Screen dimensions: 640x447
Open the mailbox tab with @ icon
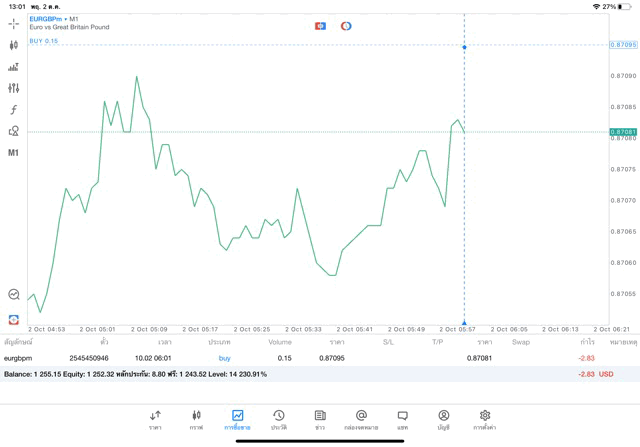[361, 420]
